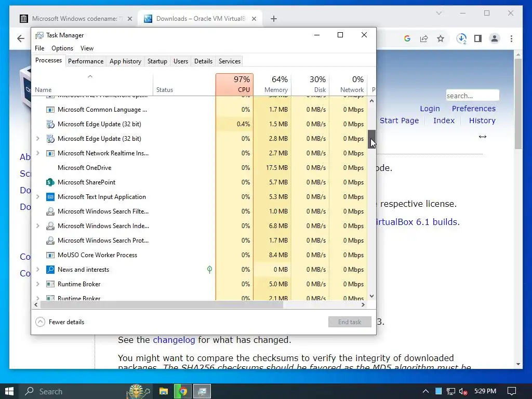The image size is (532, 399).
Task: Click the History link on VirtualBox page
Action: (482, 121)
